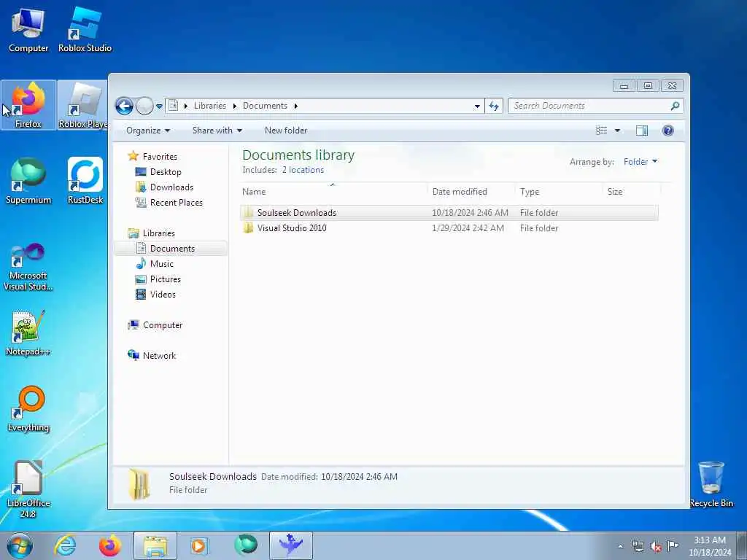Click the Soulseek bird taskbar button

[291, 545]
